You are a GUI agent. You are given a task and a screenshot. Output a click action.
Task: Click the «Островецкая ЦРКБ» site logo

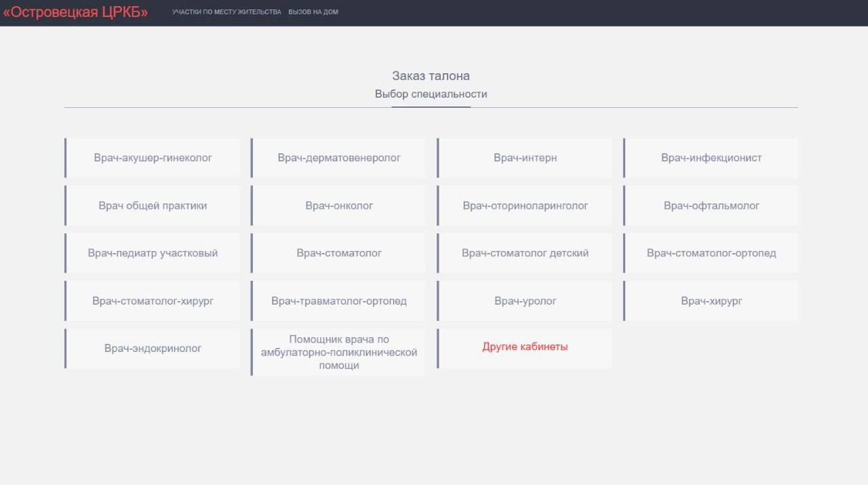click(x=75, y=12)
